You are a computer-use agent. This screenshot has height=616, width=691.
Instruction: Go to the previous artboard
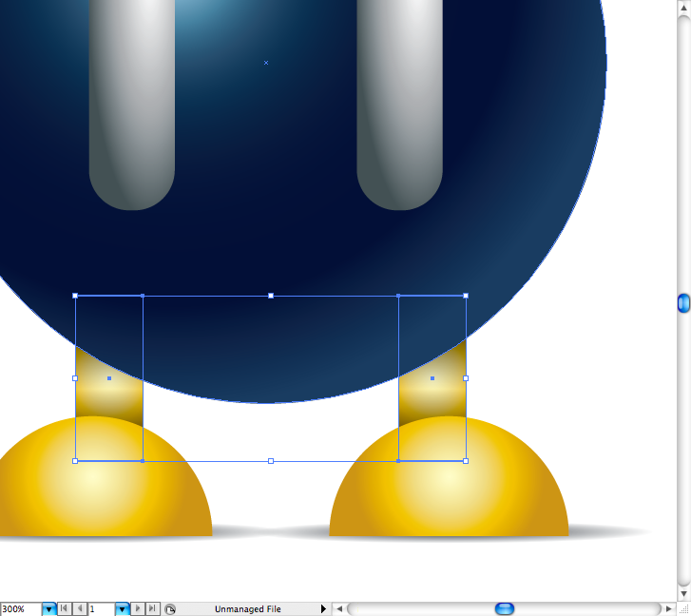[x=79, y=608]
